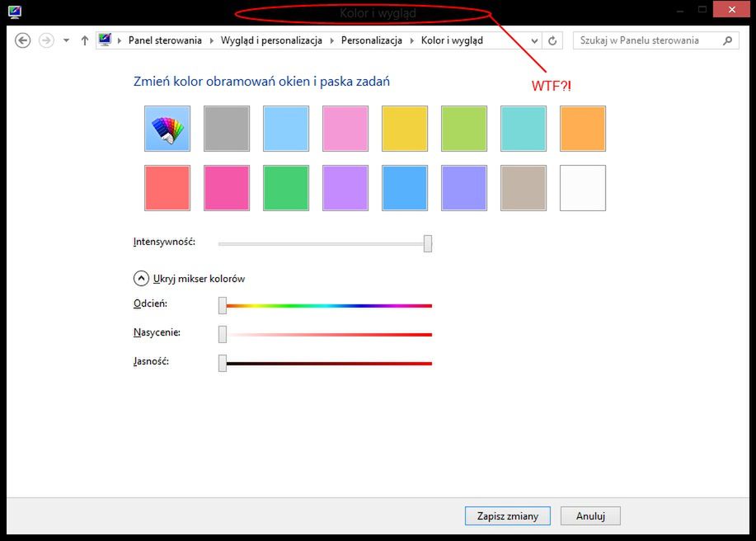Click the forward navigation arrow
Image resolution: width=756 pixels, height=541 pixels.
tap(46, 40)
